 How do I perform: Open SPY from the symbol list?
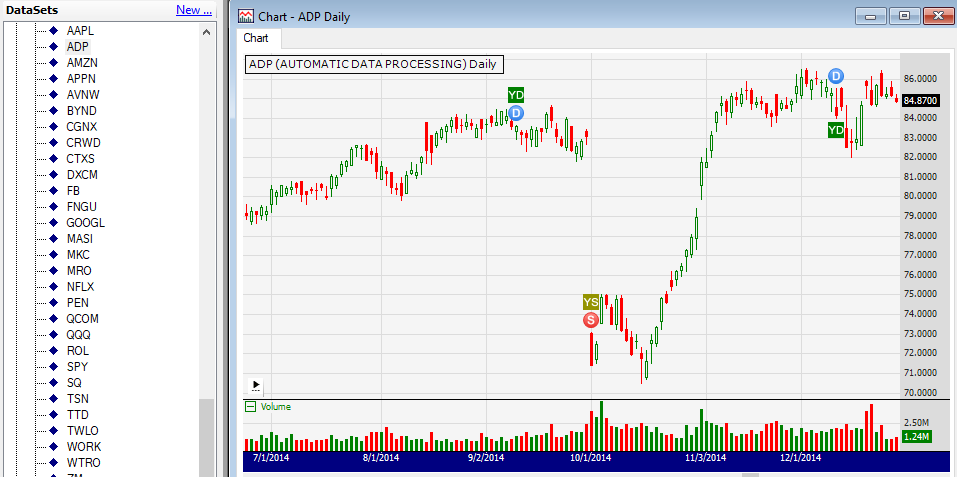77,367
